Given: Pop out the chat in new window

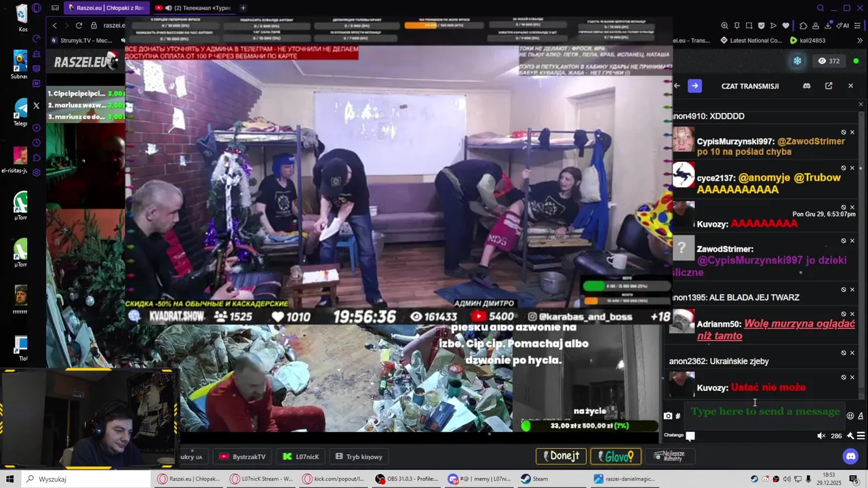Looking at the screenshot, I should (x=829, y=86).
